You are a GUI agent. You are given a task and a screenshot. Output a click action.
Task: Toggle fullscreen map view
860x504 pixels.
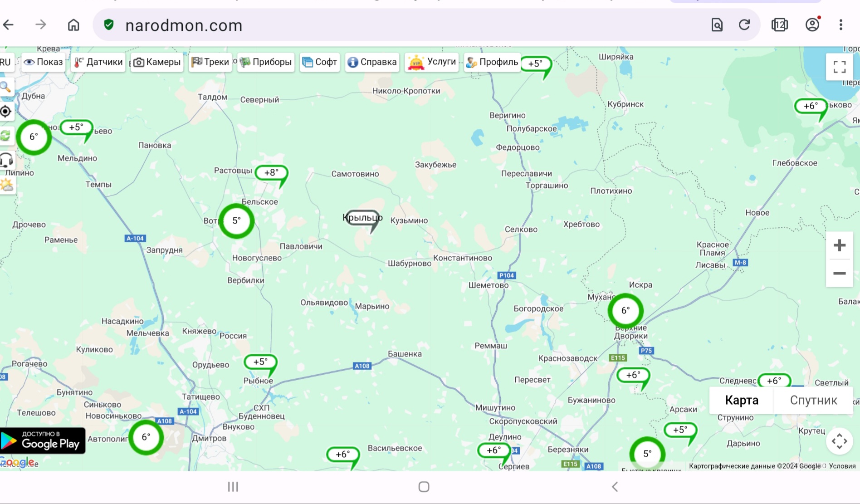tap(839, 67)
